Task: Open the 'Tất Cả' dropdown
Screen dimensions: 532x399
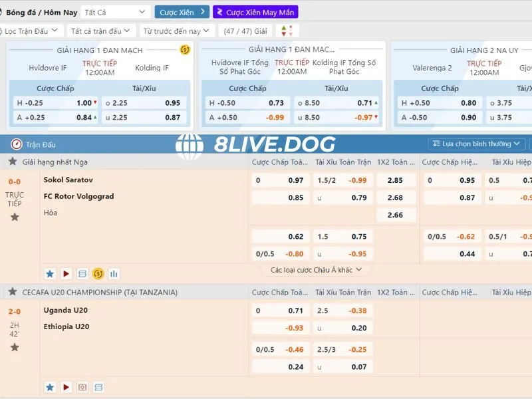Action: coord(115,12)
